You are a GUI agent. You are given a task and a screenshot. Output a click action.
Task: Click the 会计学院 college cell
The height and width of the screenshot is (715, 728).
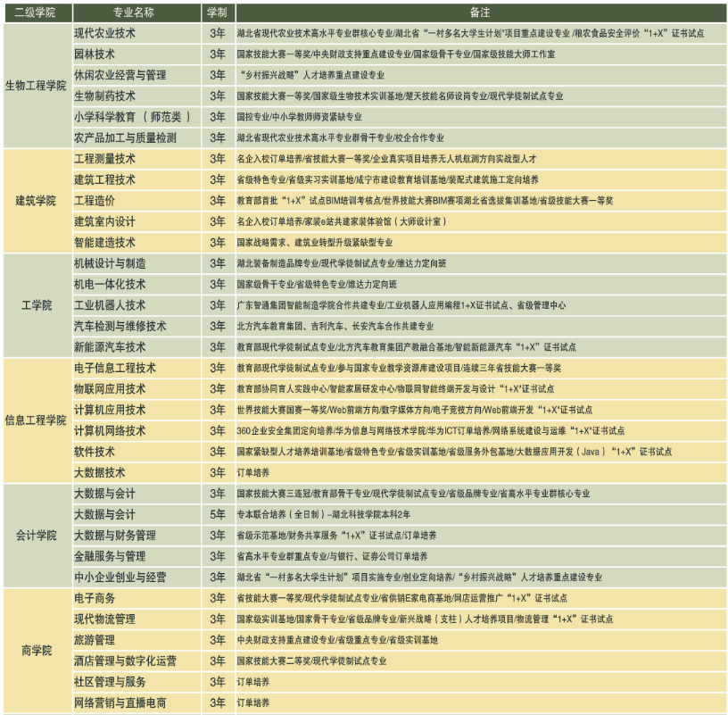[x=37, y=535]
